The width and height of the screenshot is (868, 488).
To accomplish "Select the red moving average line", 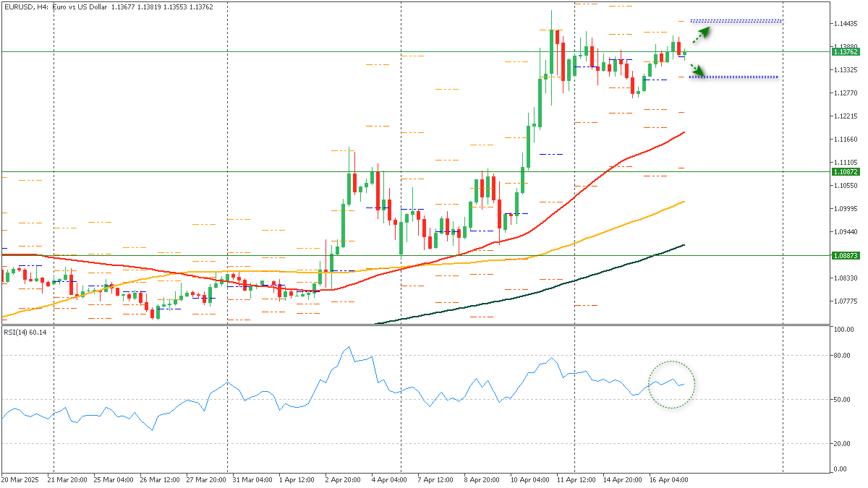I will click(579, 193).
